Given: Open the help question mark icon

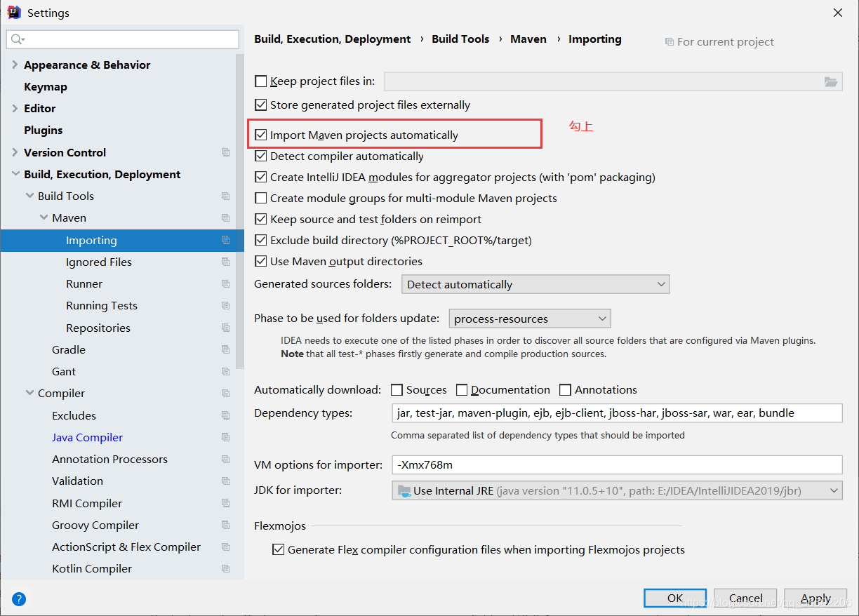Looking at the screenshot, I should (19, 599).
